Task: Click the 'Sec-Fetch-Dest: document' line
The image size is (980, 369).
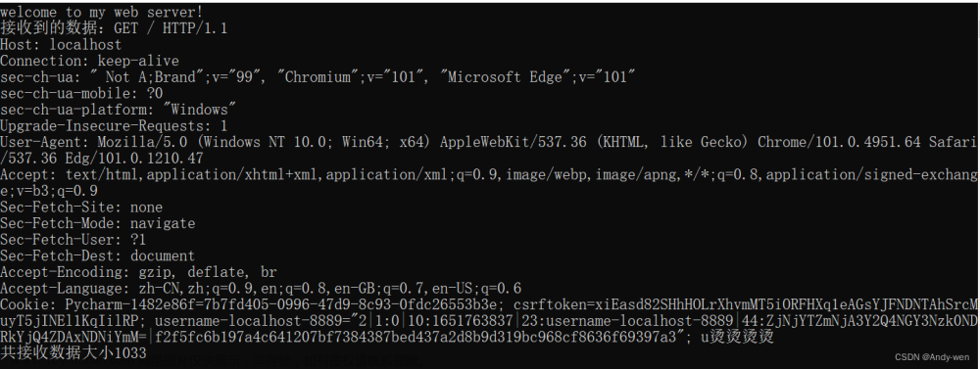Action: pyautogui.click(x=97, y=255)
